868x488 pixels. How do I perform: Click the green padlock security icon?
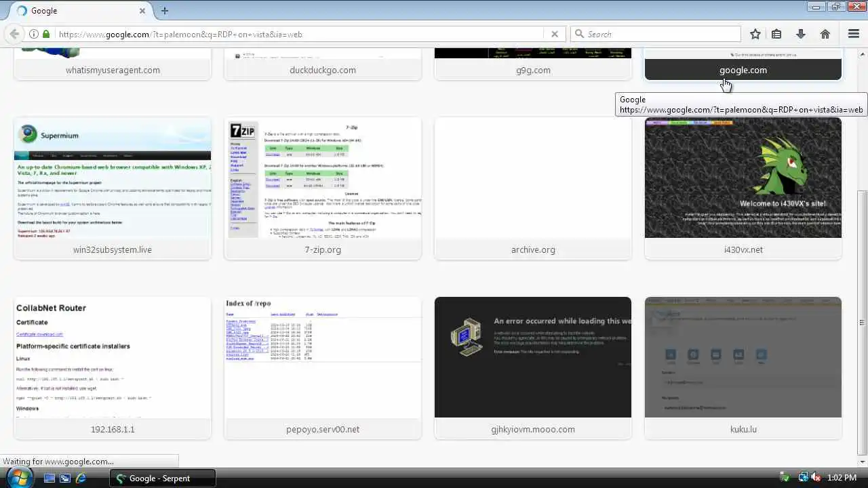(46, 34)
